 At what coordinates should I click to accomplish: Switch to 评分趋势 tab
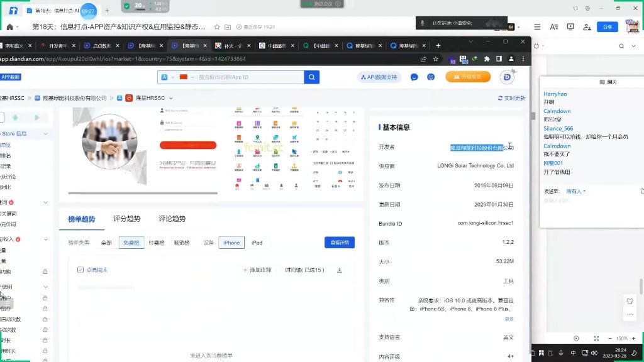pyautogui.click(x=126, y=219)
